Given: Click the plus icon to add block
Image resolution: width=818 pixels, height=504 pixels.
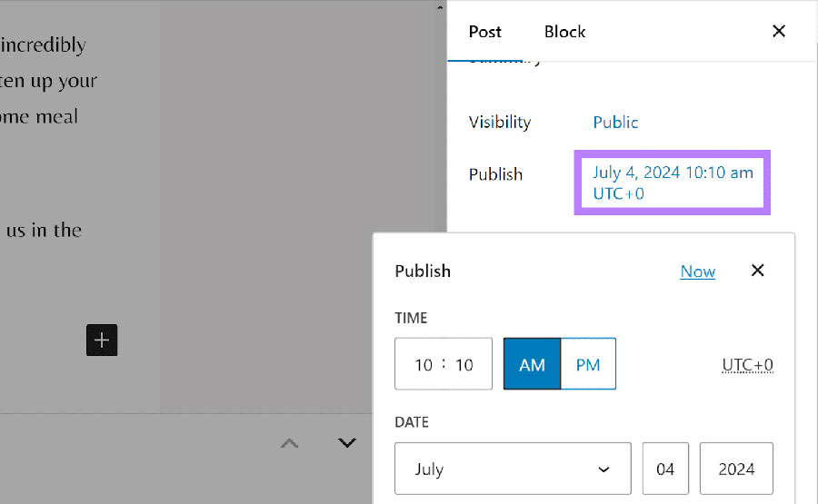Looking at the screenshot, I should 102,340.
